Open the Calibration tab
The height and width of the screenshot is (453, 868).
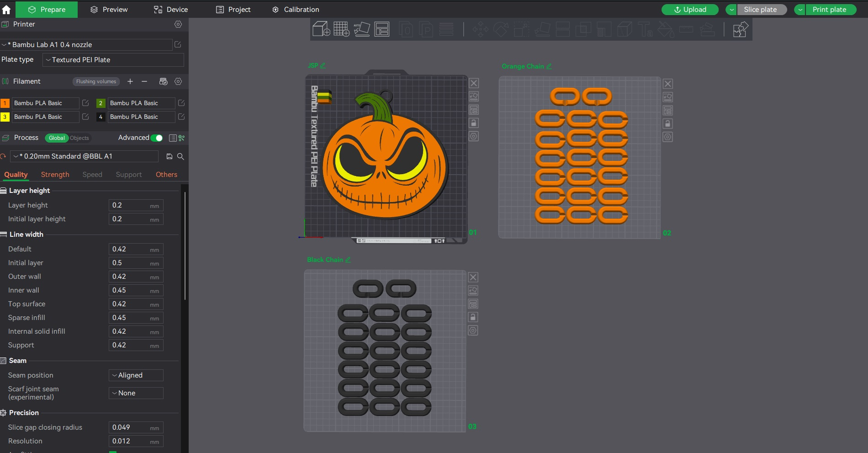point(296,10)
